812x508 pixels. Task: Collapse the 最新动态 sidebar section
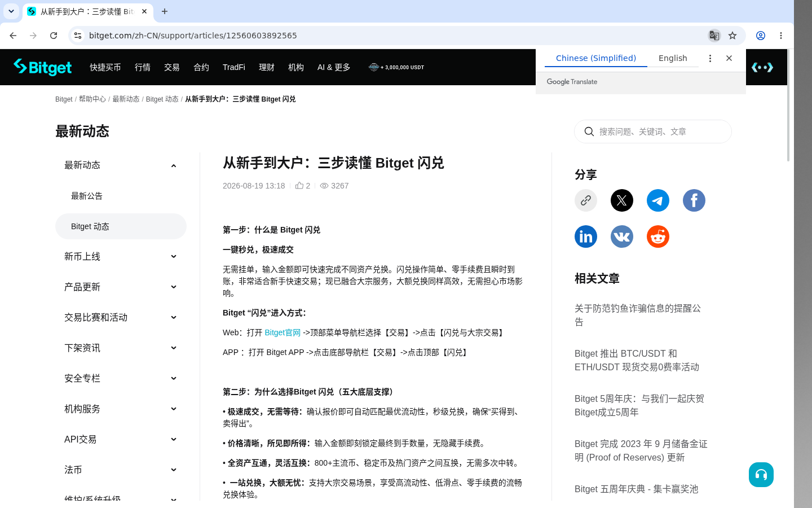tap(174, 165)
